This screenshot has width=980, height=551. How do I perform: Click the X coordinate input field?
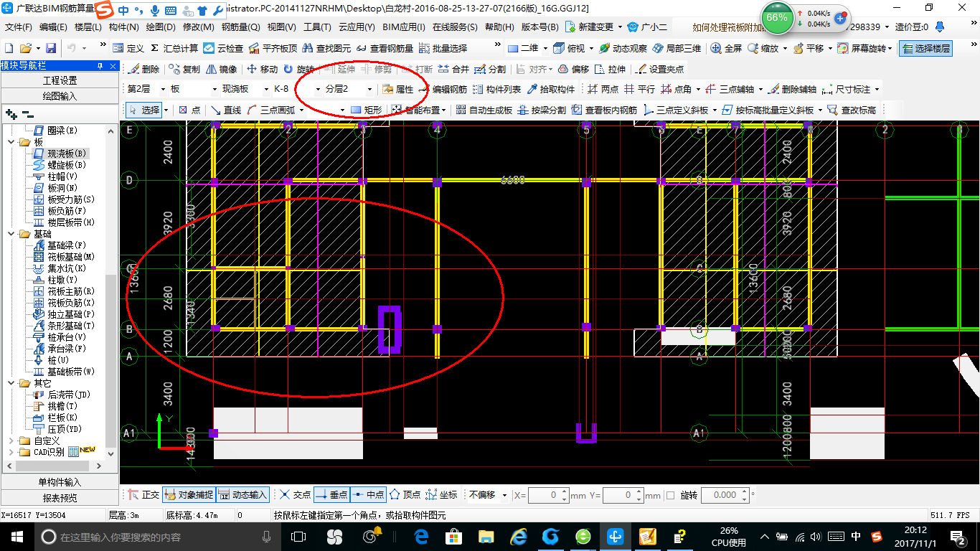pos(549,495)
